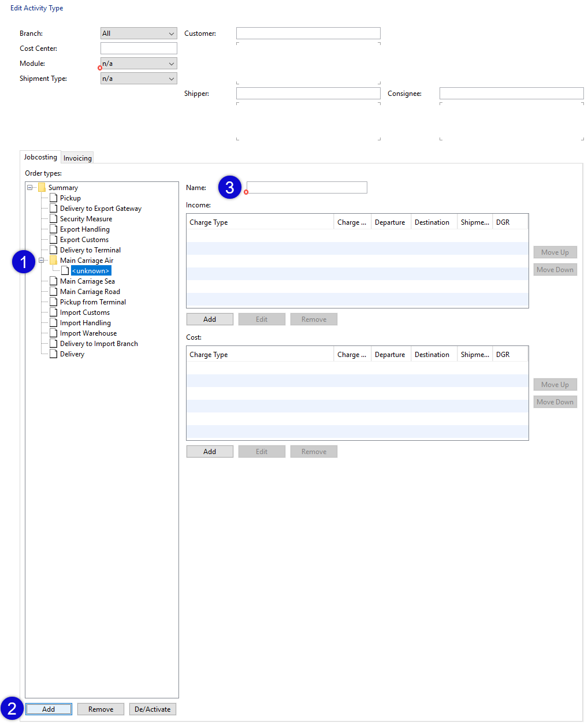Screen dimensions: 588x725
Task: Click Remove below the order types tree
Action: 101,709
